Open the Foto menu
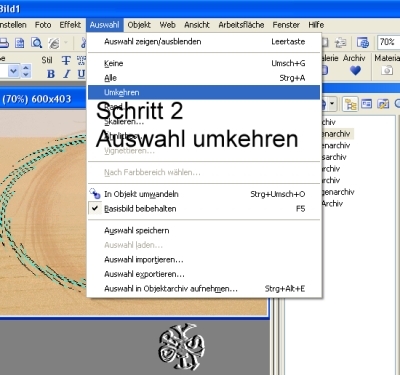Screen dimensions: 400x375 point(43,25)
